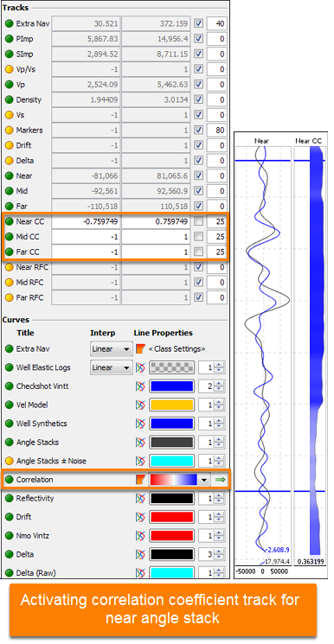Click the yellow status dot beside Vp/Vs track

(9, 69)
